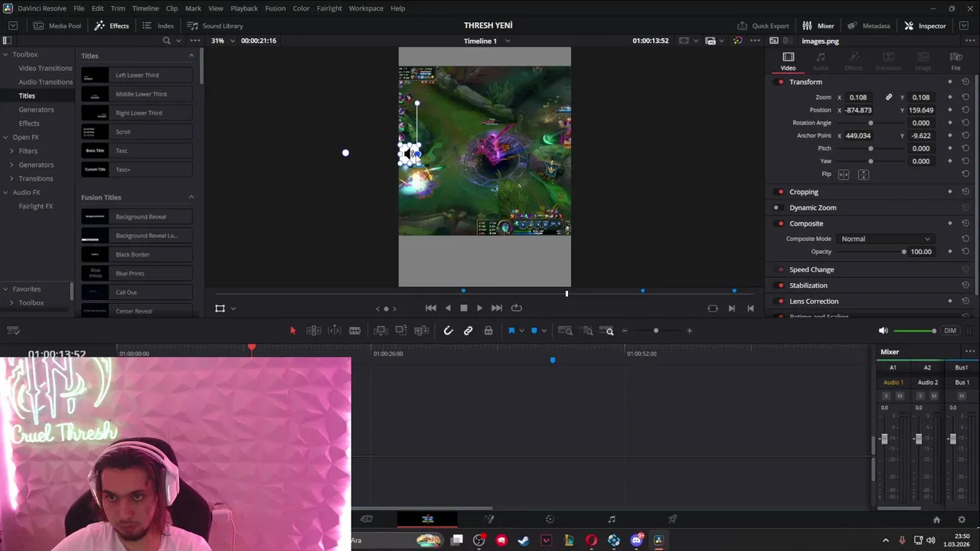Image resolution: width=980 pixels, height=551 pixels.
Task: Flip the clip vertically
Action: [863, 174]
